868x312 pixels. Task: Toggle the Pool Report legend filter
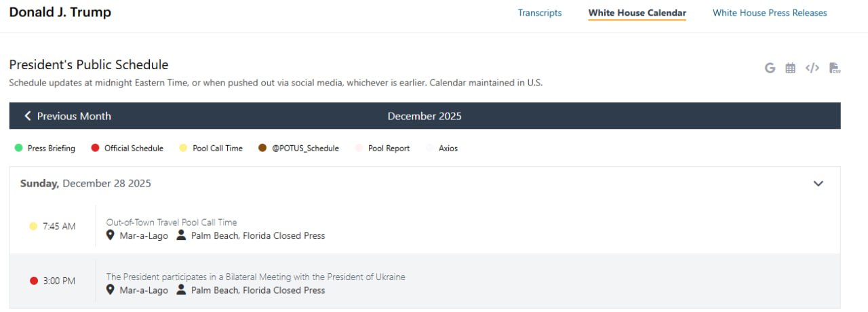tap(382, 148)
